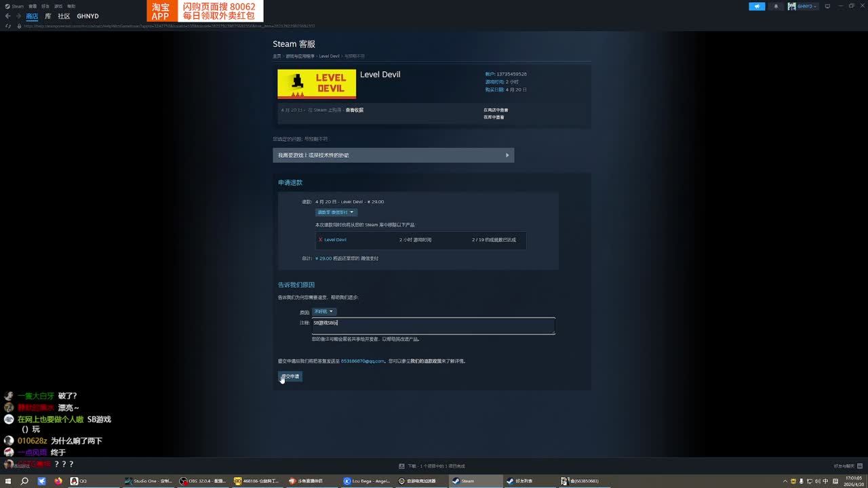
Task: Open the 退款政策 refund policy link
Action: coord(427,361)
